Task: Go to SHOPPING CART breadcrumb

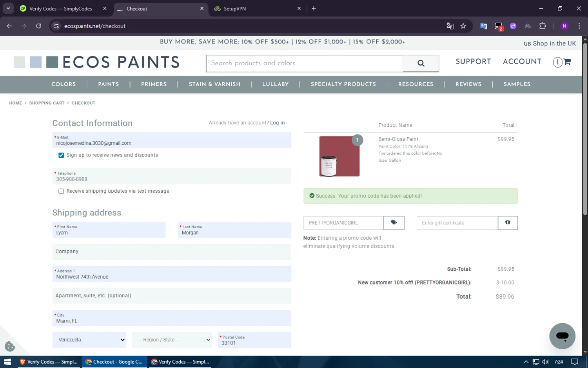Action: [47, 103]
